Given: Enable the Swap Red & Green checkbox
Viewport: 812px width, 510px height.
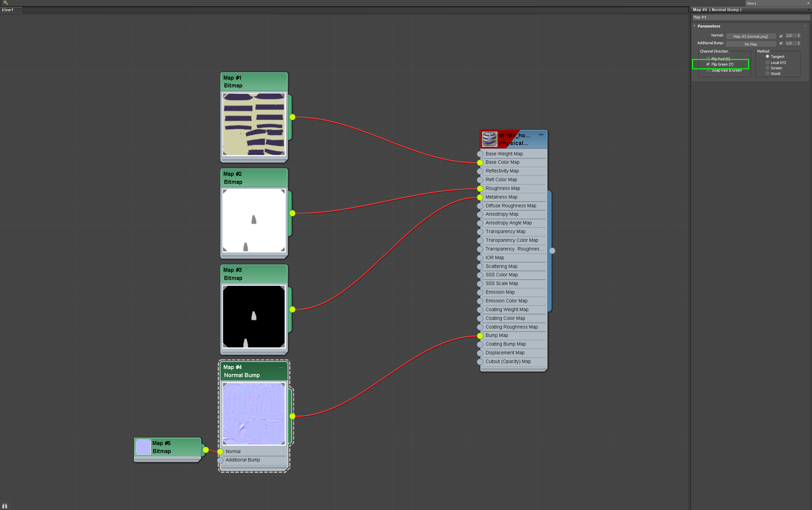Looking at the screenshot, I should point(708,70).
